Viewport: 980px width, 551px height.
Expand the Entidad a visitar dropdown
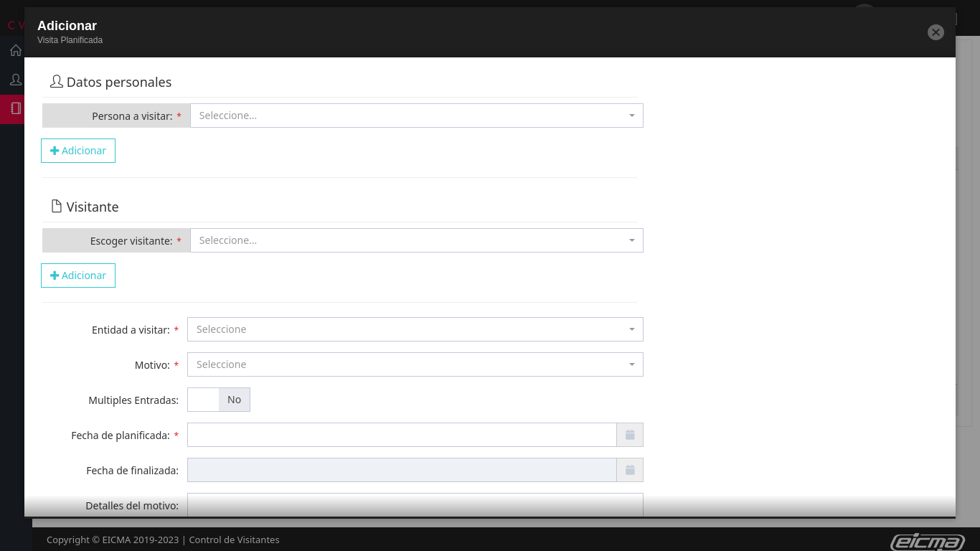coord(415,329)
